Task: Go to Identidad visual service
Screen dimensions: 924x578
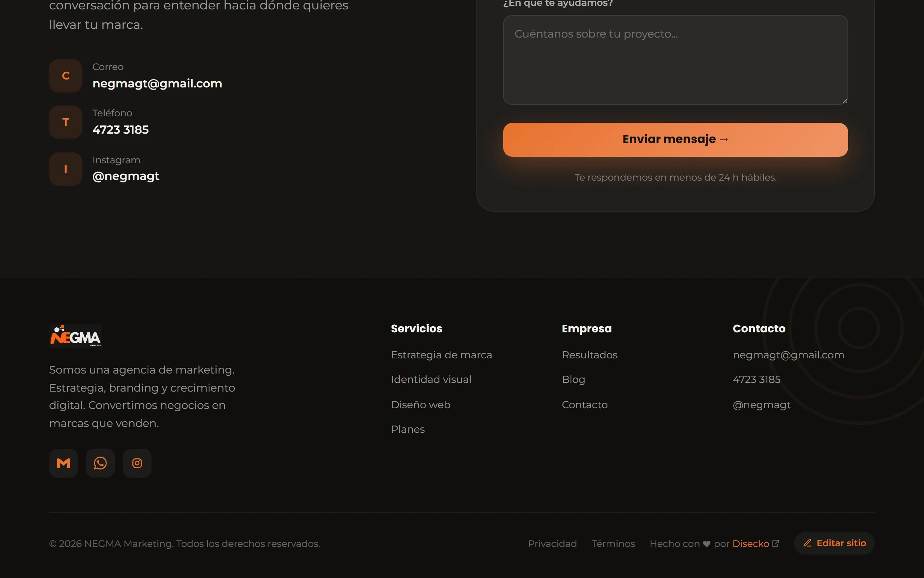Action: (431, 380)
